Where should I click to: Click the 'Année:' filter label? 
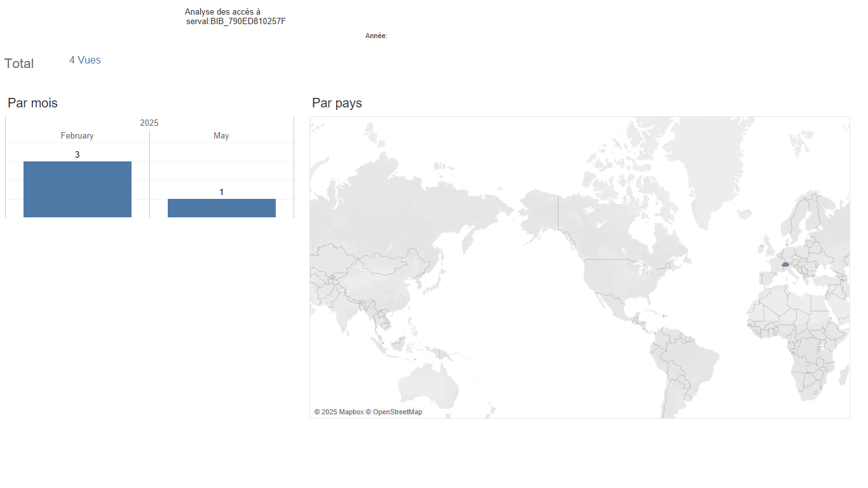pos(376,36)
